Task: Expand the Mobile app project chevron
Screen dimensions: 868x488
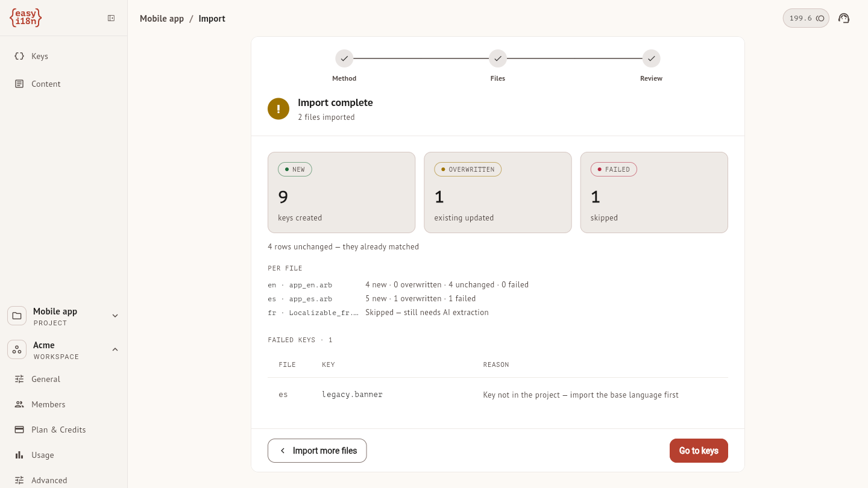Action: [x=115, y=316]
